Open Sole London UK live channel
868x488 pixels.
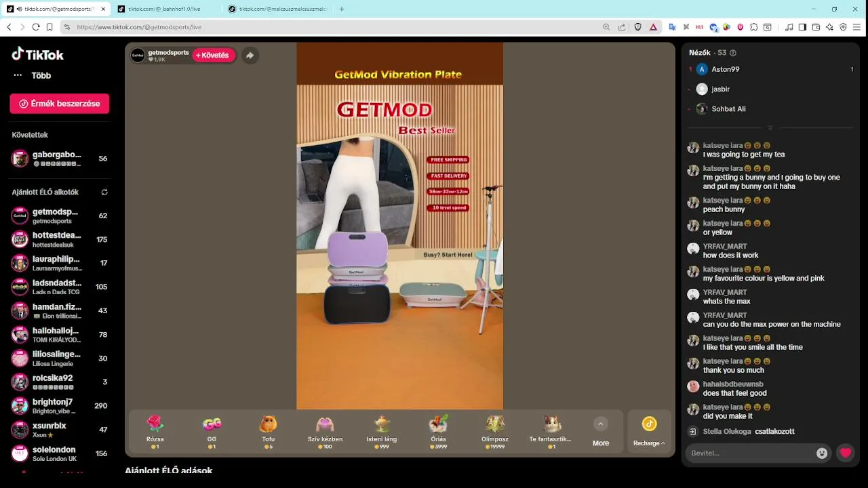point(60,453)
